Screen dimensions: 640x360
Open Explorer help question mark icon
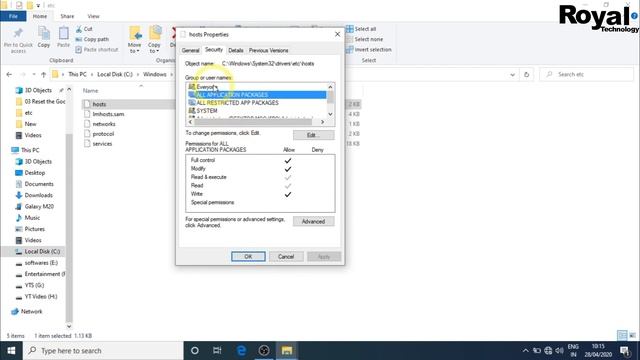point(635,16)
